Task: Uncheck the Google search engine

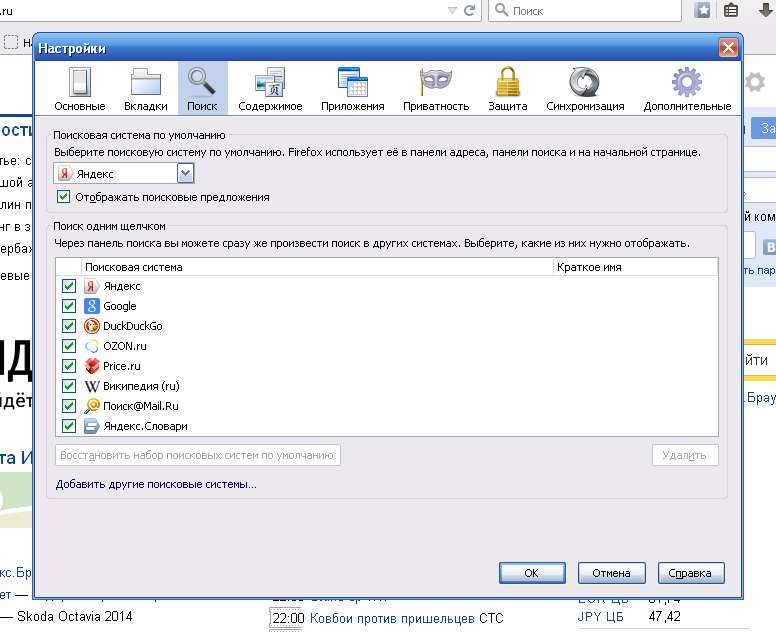Action: pyautogui.click(x=69, y=306)
